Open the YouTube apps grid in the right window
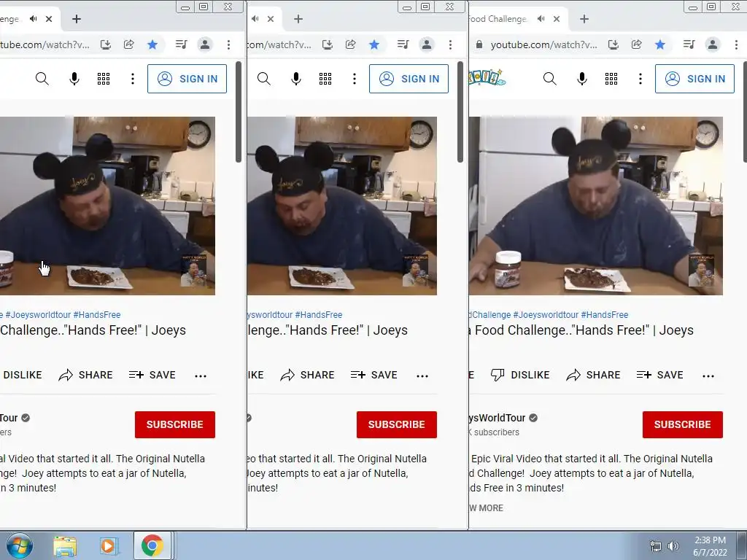Screen dimensions: 747x560 click(611, 79)
